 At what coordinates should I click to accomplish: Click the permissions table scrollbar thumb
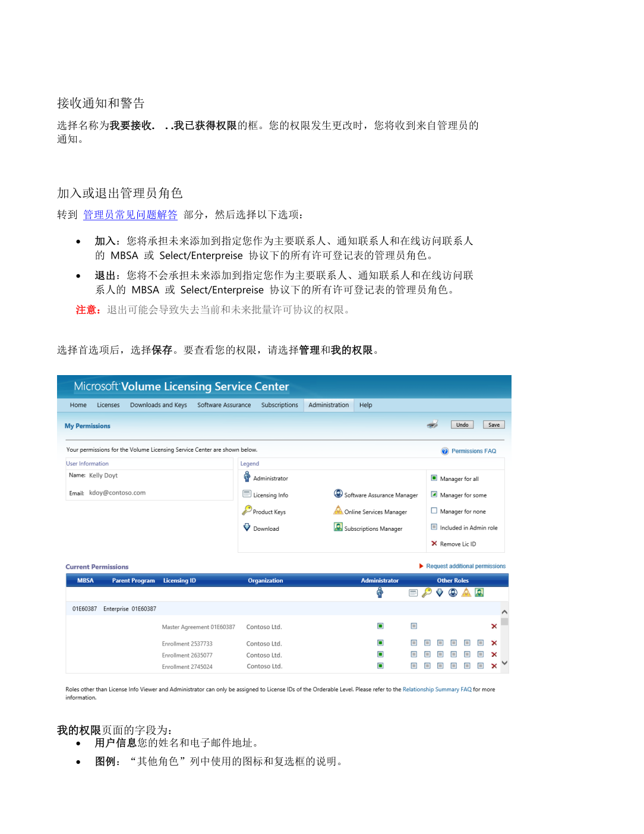(504, 622)
